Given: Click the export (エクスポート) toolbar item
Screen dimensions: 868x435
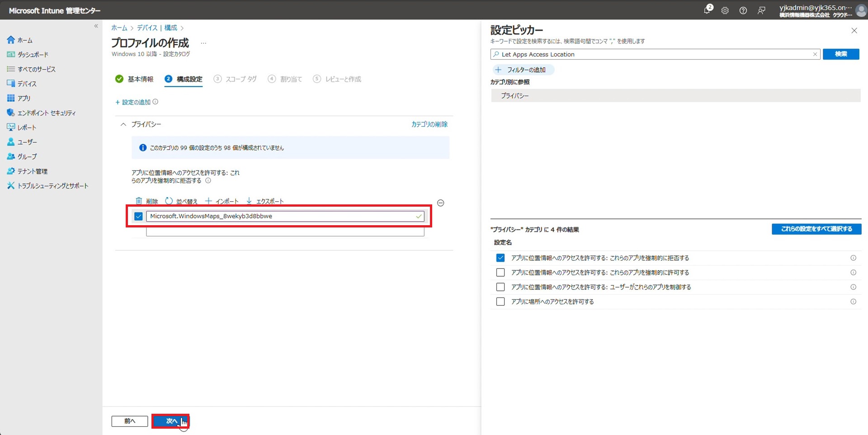Looking at the screenshot, I should tap(265, 201).
